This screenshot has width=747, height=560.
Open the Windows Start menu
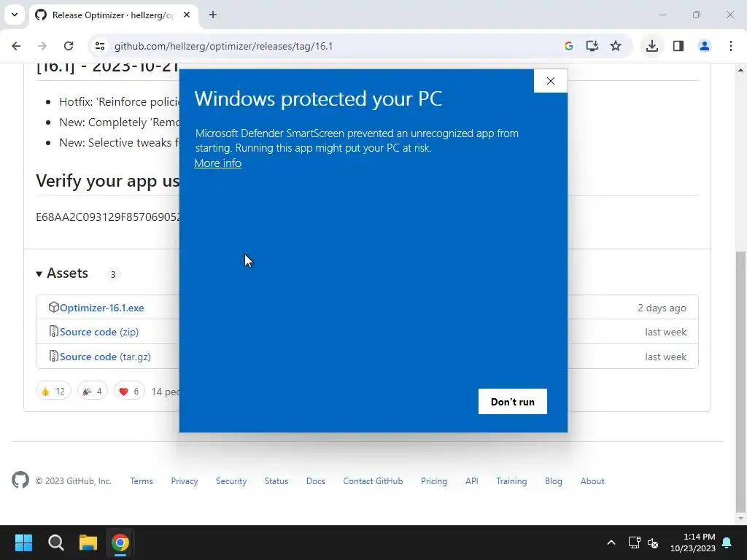(23, 542)
